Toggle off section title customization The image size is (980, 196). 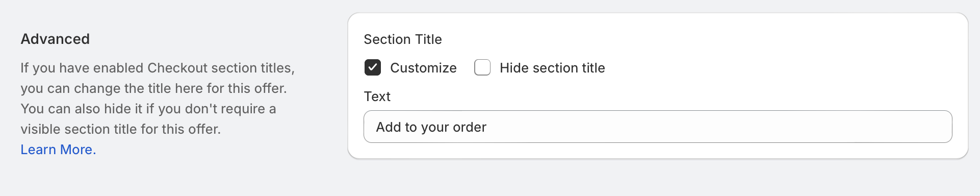(373, 67)
